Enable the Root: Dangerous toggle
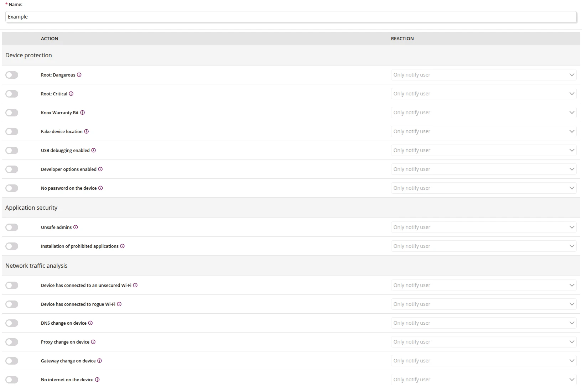 12,75
